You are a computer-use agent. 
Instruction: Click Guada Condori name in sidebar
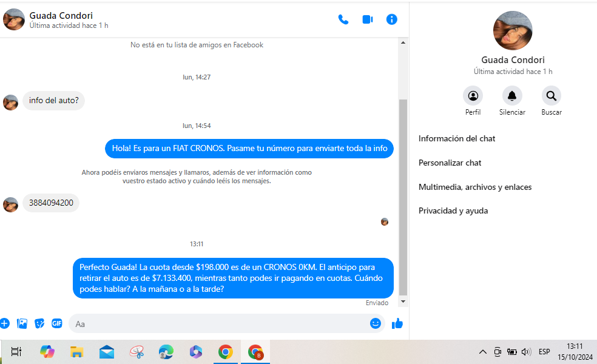[x=513, y=60]
